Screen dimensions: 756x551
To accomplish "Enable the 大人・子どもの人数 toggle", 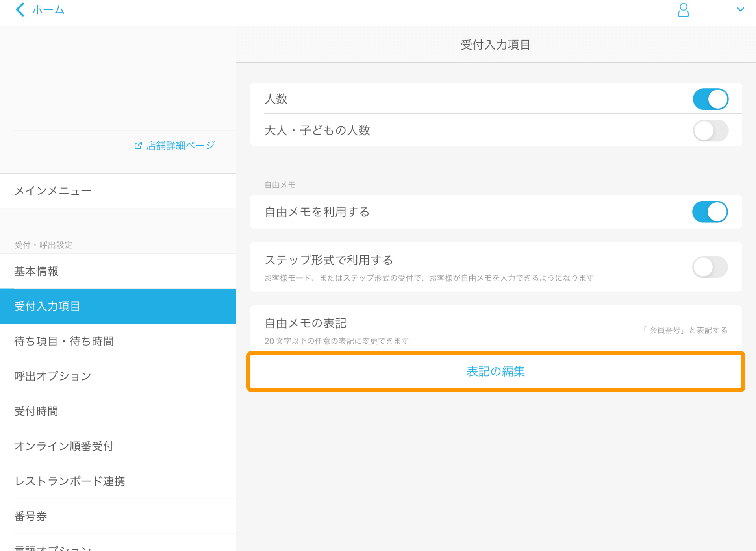I will tap(710, 130).
